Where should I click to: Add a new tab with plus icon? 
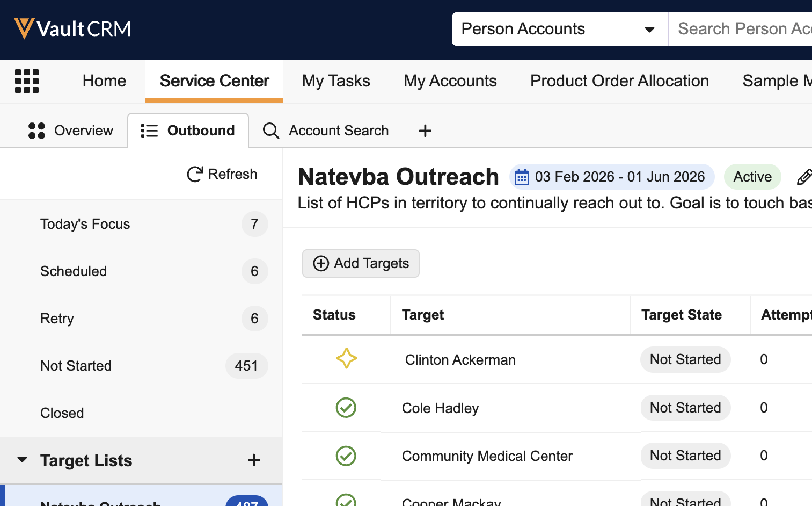[425, 131]
